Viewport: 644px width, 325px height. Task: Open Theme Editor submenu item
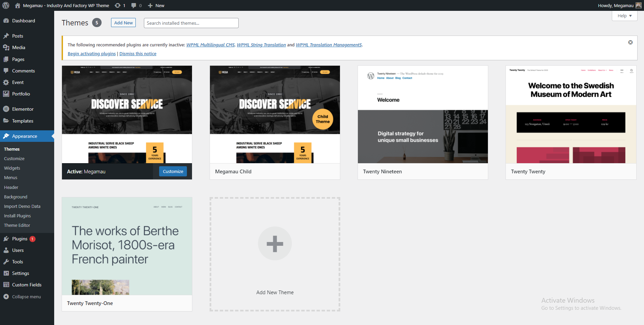click(17, 225)
